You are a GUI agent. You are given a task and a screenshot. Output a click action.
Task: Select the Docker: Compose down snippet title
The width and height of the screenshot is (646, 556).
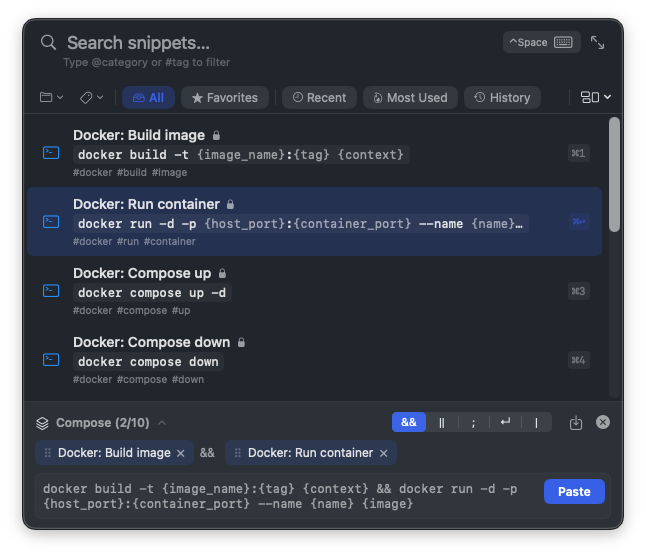152,342
